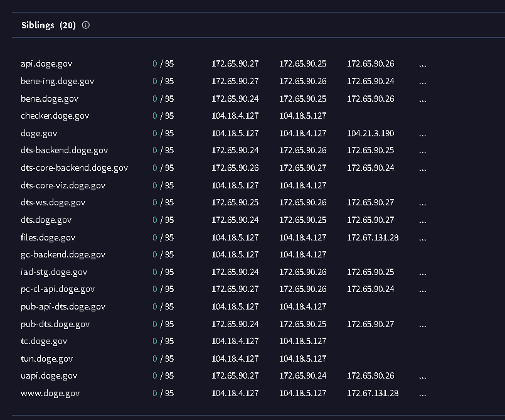The width and height of the screenshot is (505, 420).
Task: Show more IPs for the www.doge.gov row
Action: pyautogui.click(x=422, y=393)
